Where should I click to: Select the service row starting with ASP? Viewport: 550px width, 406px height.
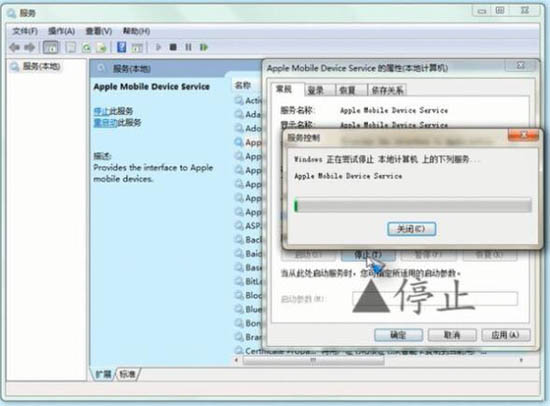point(249,226)
